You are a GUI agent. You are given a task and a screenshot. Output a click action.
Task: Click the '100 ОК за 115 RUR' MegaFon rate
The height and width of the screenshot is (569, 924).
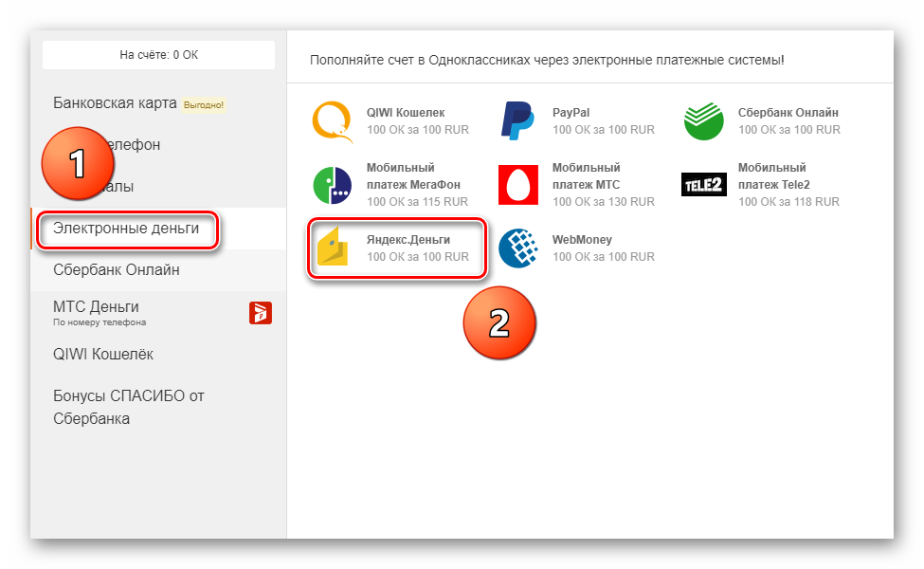click(417, 202)
